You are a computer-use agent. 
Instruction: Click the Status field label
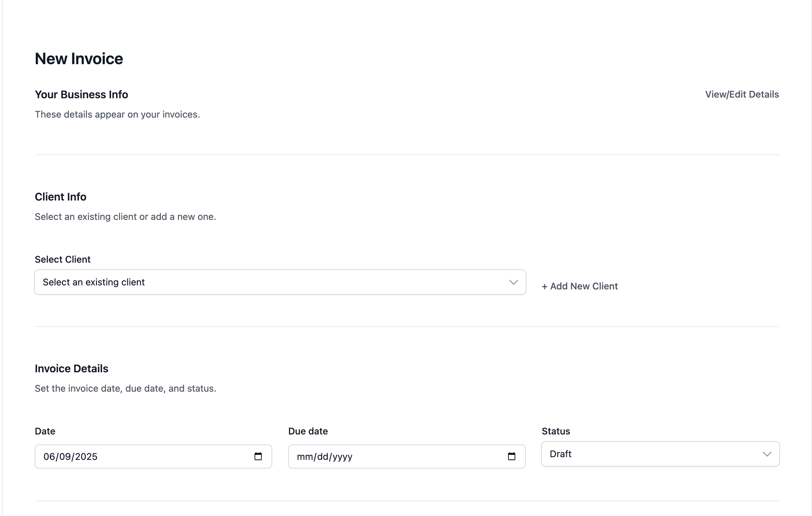coord(556,431)
